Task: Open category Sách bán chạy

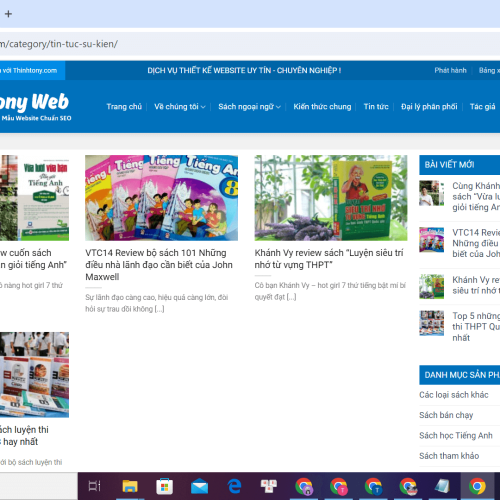Action: point(446,415)
